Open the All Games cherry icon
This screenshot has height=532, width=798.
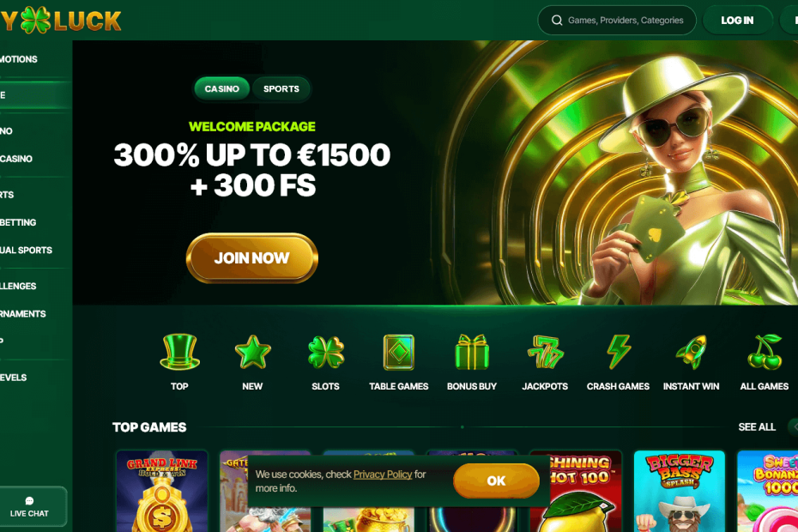(x=765, y=352)
